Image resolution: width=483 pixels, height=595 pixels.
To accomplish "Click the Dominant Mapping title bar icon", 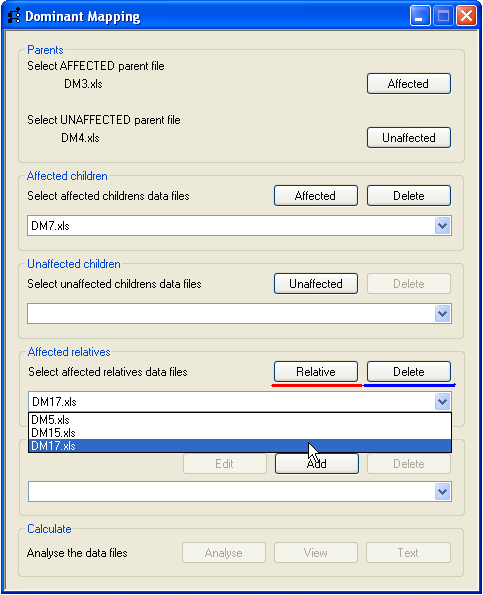I will [x=14, y=16].
